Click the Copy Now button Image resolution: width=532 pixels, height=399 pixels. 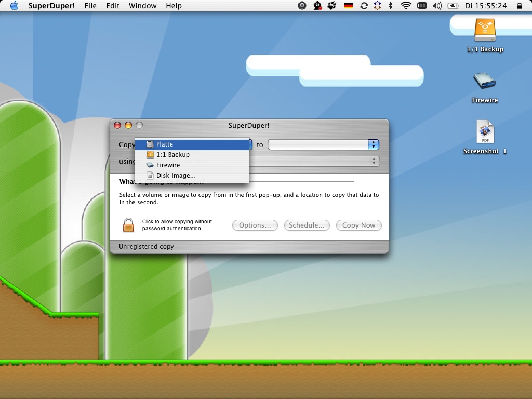click(x=358, y=225)
